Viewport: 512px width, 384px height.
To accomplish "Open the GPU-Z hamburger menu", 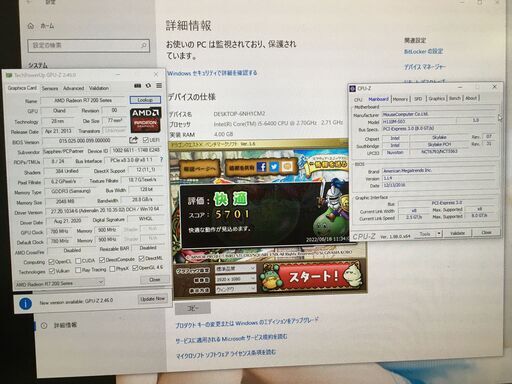I will [159, 86].
